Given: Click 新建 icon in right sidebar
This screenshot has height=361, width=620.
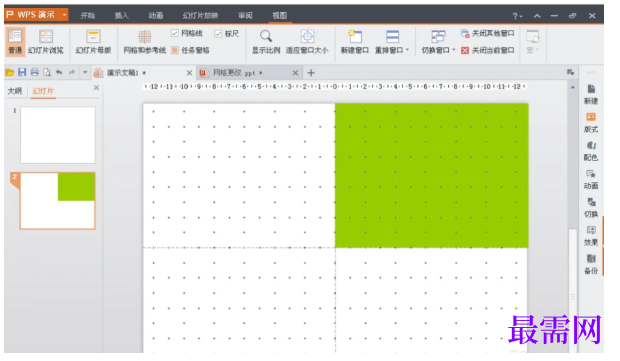Looking at the screenshot, I should point(591,94).
